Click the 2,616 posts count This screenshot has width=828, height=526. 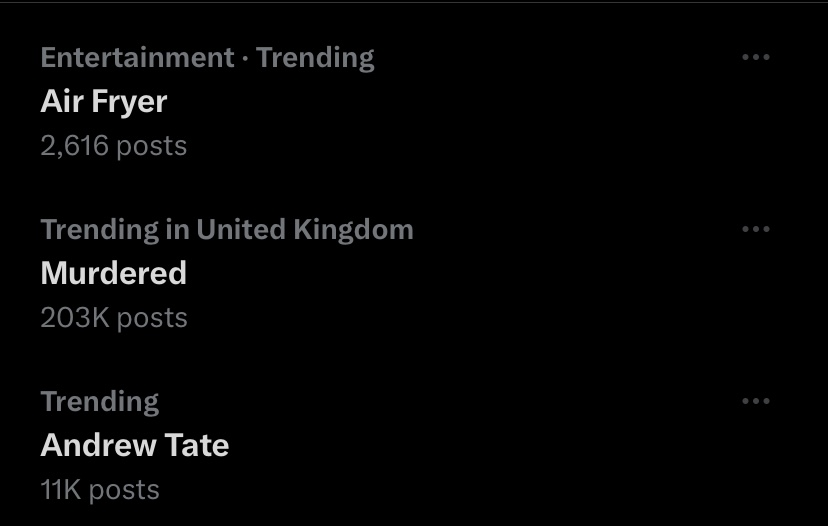(114, 146)
